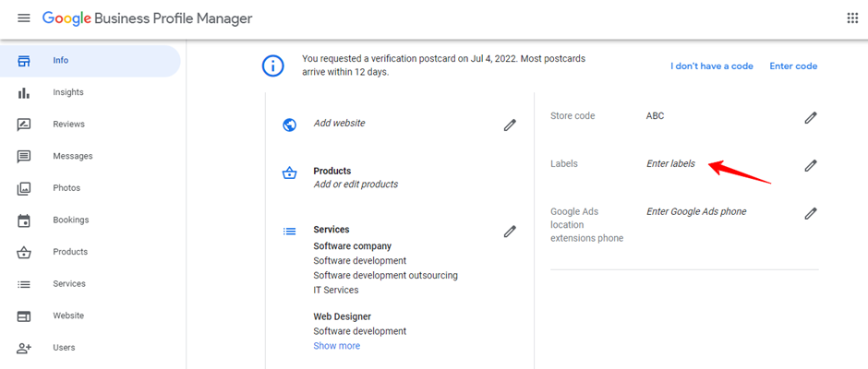Click the verification info circle icon

pos(273,65)
